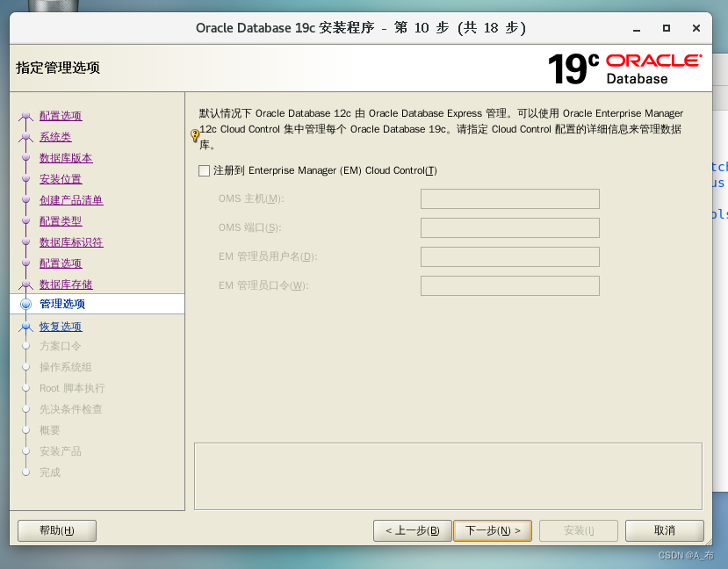Click disabled 安装产品 step text
Image resolution: width=728 pixels, height=569 pixels.
coord(61,451)
